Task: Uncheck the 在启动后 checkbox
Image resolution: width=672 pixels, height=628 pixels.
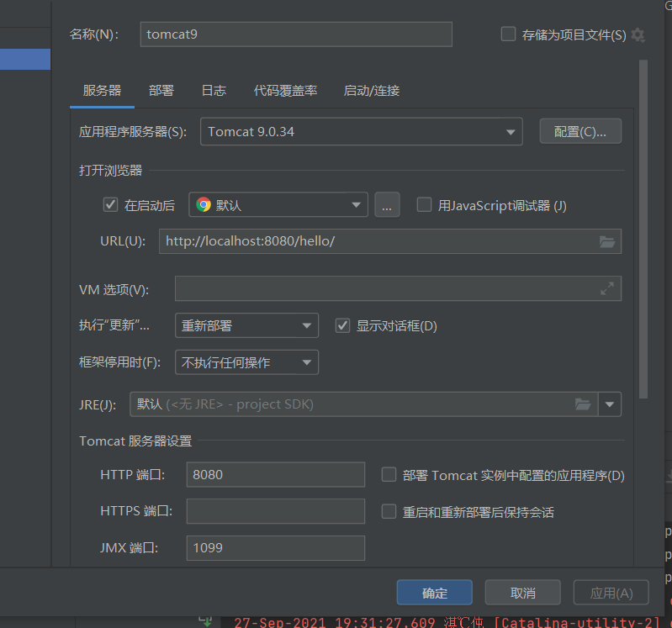Action: click(x=110, y=205)
